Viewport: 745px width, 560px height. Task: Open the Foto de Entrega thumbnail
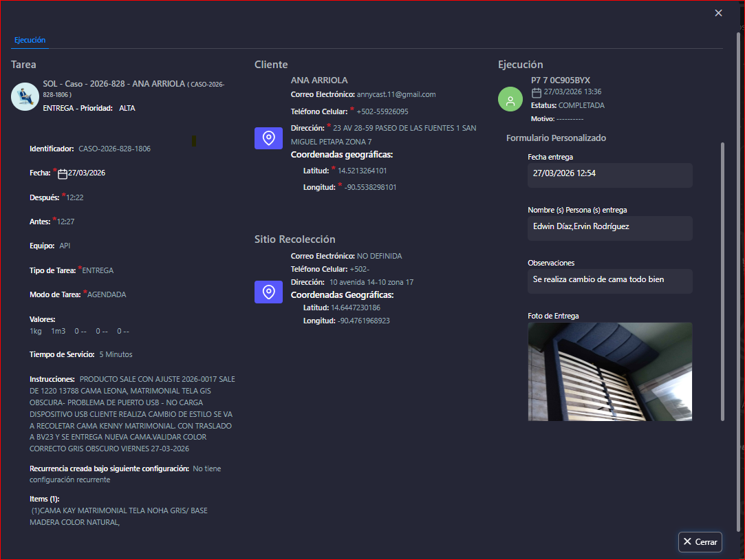(x=609, y=371)
